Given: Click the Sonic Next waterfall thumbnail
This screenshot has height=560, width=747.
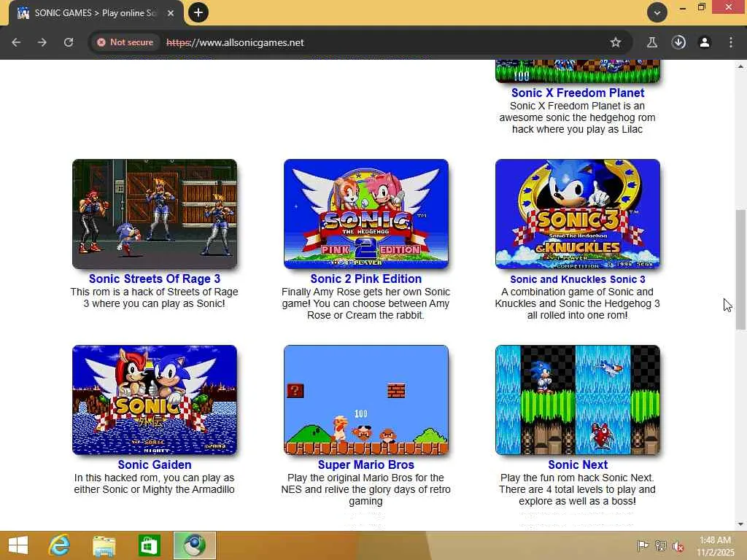Looking at the screenshot, I should click(x=578, y=400).
